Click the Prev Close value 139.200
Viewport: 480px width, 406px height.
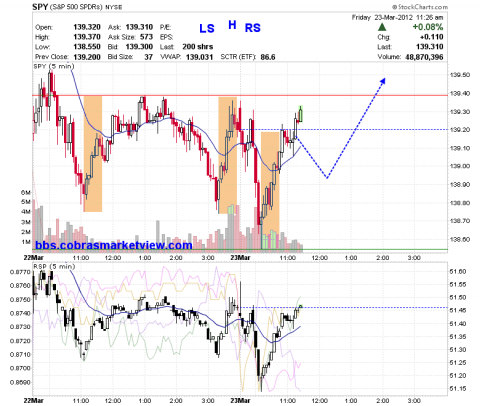tap(87, 57)
